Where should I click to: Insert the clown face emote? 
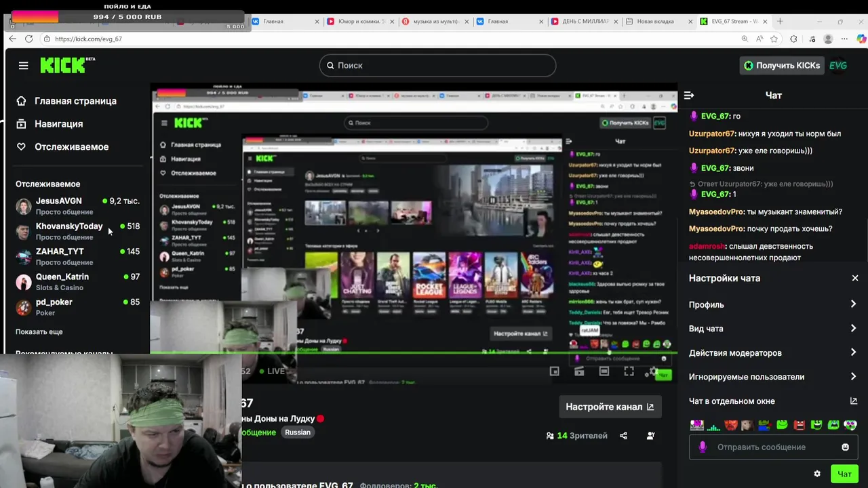(850, 426)
